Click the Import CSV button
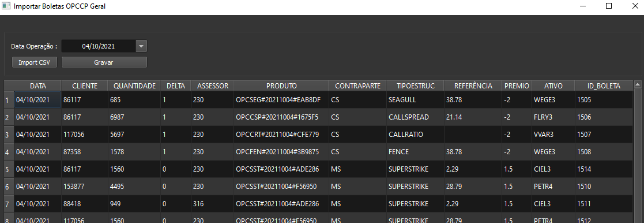 35,62
